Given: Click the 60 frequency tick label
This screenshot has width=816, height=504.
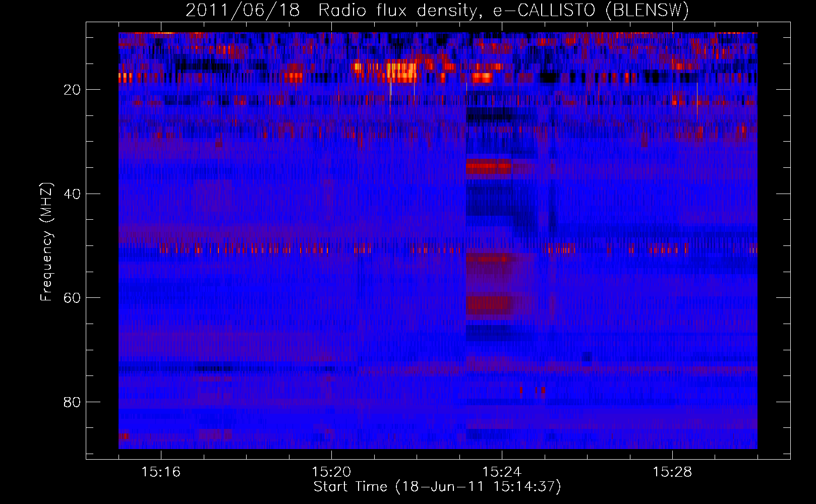Looking at the screenshot, I should tap(73, 298).
